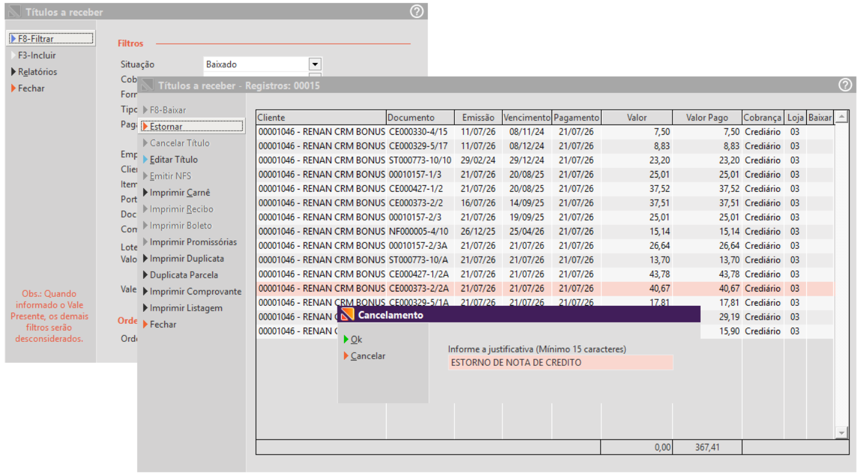Click Duplicata Parcela option
868x475 pixels.
(183, 275)
